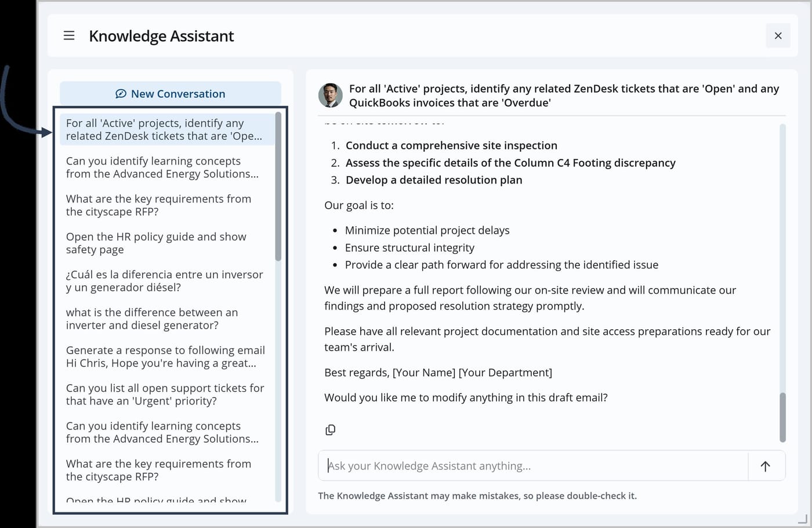Click the 'may make mistakes' disclaimer text
The width and height of the screenshot is (812, 528).
(x=477, y=496)
